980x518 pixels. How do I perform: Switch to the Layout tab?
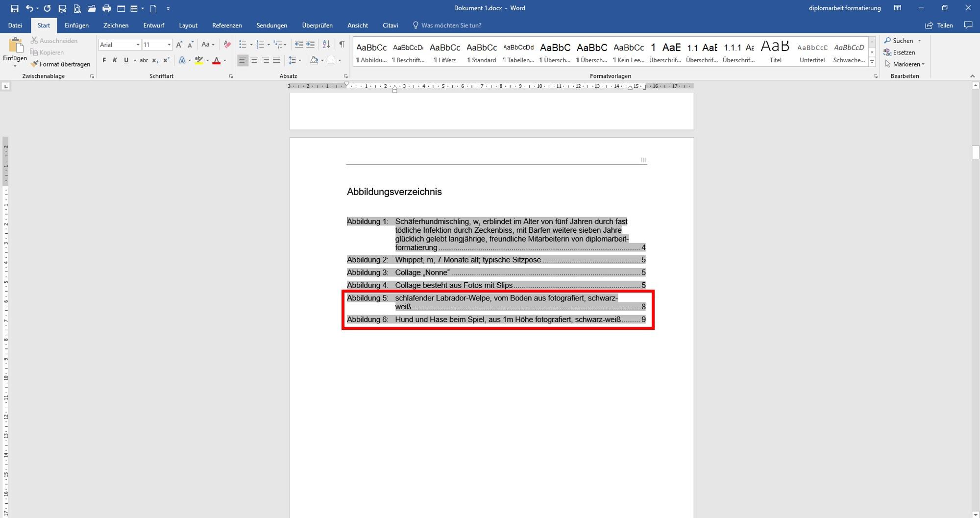pyautogui.click(x=188, y=25)
